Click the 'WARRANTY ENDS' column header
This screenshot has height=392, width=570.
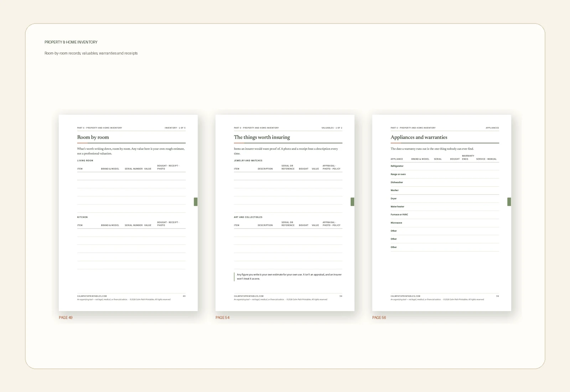(x=468, y=158)
